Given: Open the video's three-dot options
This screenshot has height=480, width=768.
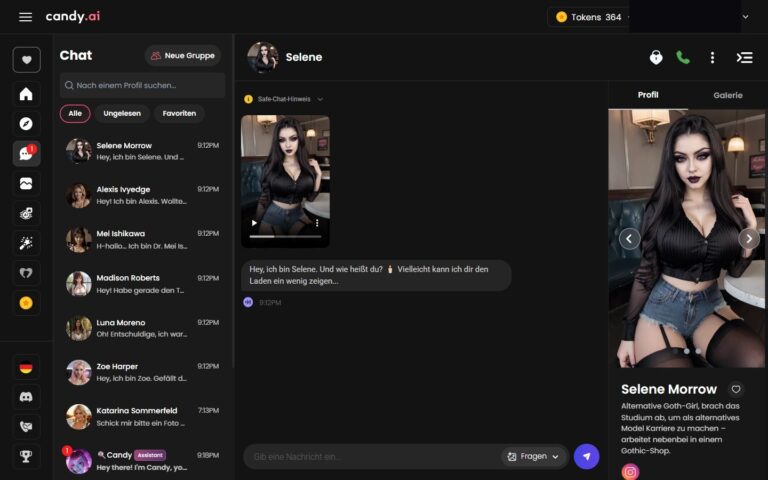Looking at the screenshot, I should click(x=317, y=223).
